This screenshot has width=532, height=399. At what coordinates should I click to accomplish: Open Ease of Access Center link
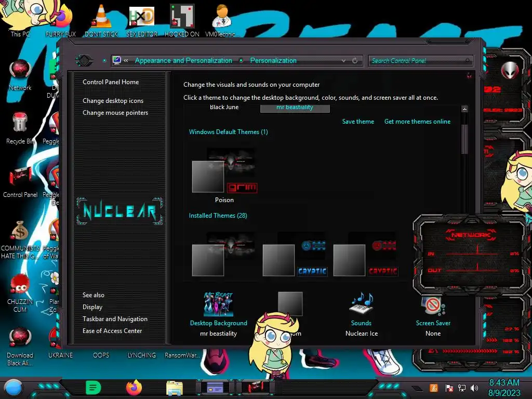pyautogui.click(x=112, y=331)
